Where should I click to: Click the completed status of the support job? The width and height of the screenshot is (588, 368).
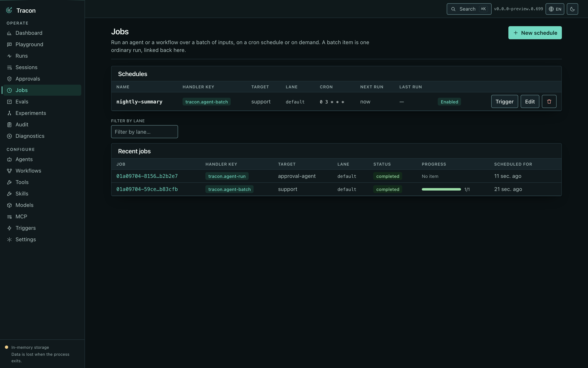pyautogui.click(x=388, y=189)
